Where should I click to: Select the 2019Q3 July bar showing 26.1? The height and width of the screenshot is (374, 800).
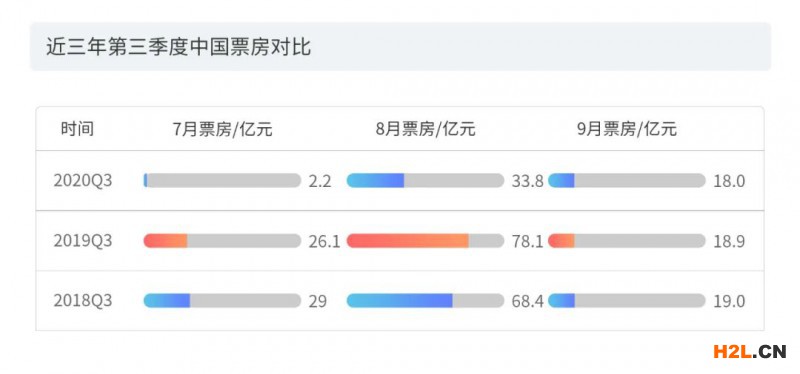coord(222,241)
